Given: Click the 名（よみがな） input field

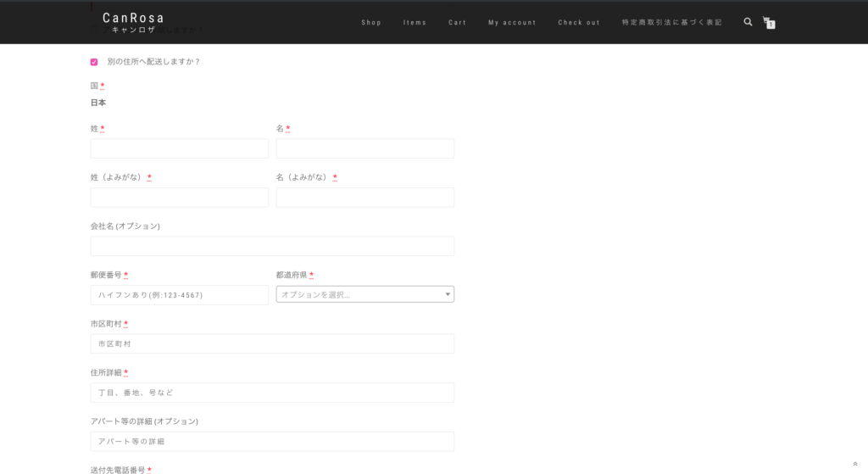Looking at the screenshot, I should [364, 197].
